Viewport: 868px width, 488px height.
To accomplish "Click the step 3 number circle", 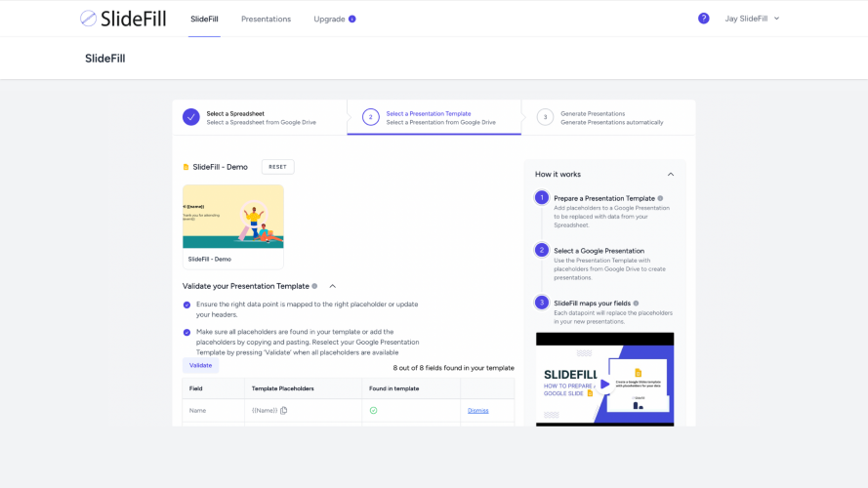I will pyautogui.click(x=545, y=117).
